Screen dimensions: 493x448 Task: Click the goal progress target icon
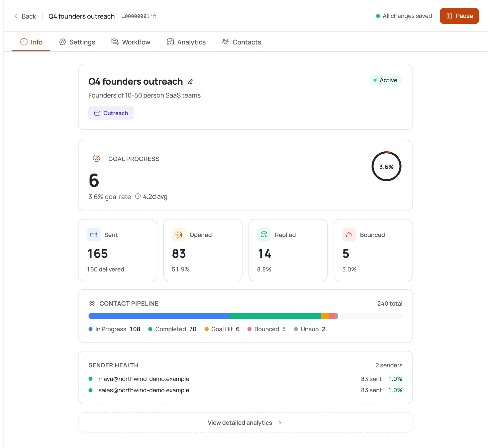pyautogui.click(x=97, y=158)
